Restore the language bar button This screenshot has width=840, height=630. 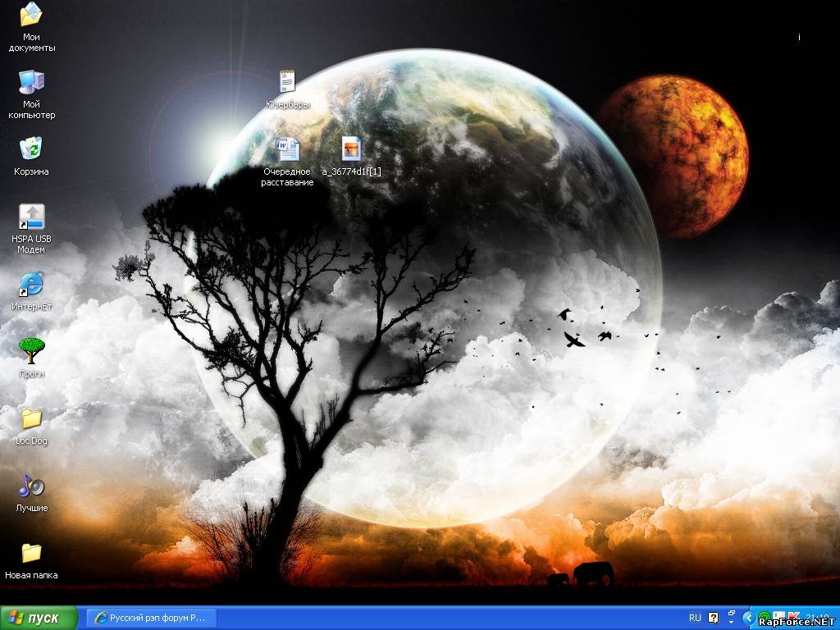[731, 613]
